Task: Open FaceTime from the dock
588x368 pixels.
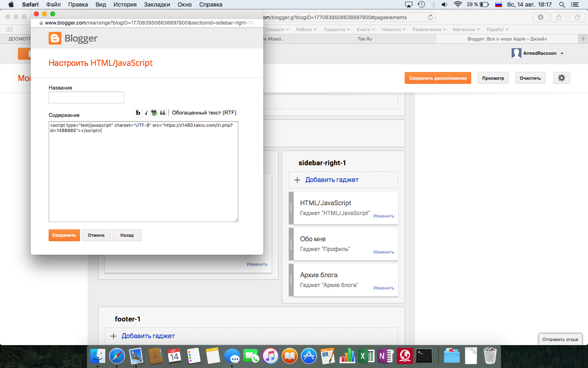Action: tap(251, 356)
